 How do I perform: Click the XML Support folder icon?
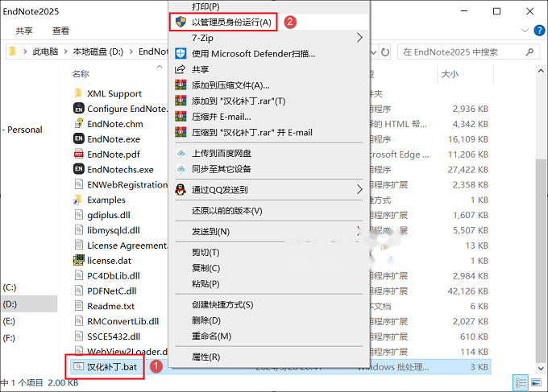(78, 93)
